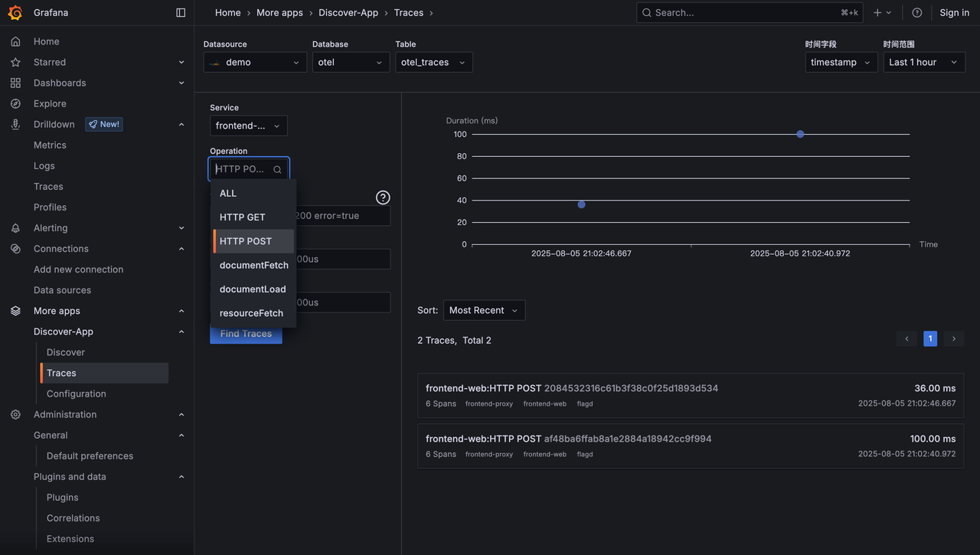Viewport: 980px width, 555px height.
Task: Collapse the Administration section chevron
Action: (181, 414)
